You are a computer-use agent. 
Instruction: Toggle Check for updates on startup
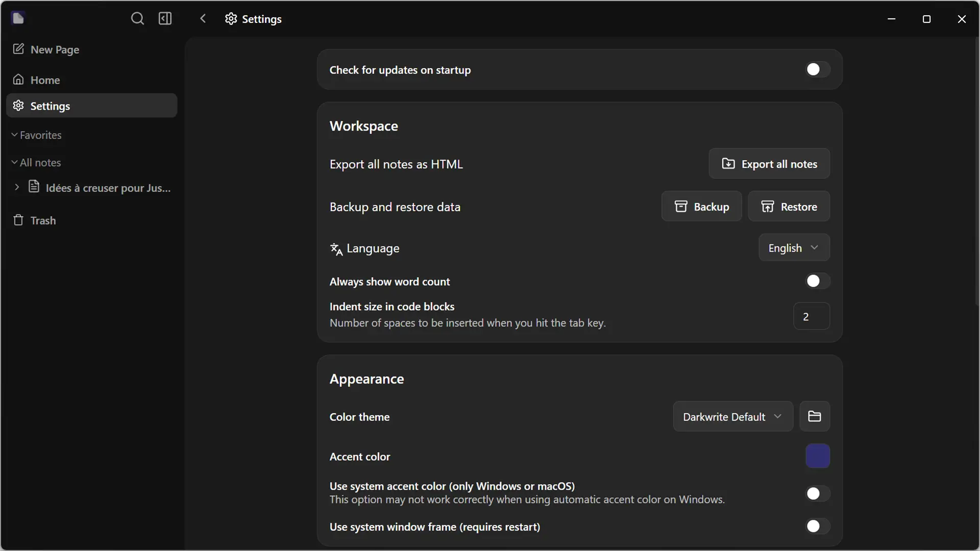click(818, 69)
